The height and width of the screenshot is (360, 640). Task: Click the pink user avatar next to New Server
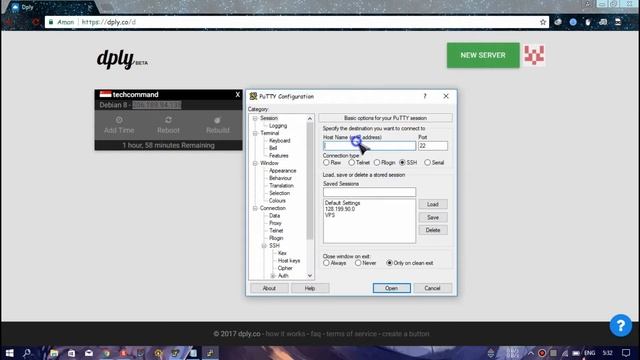pos(534,55)
